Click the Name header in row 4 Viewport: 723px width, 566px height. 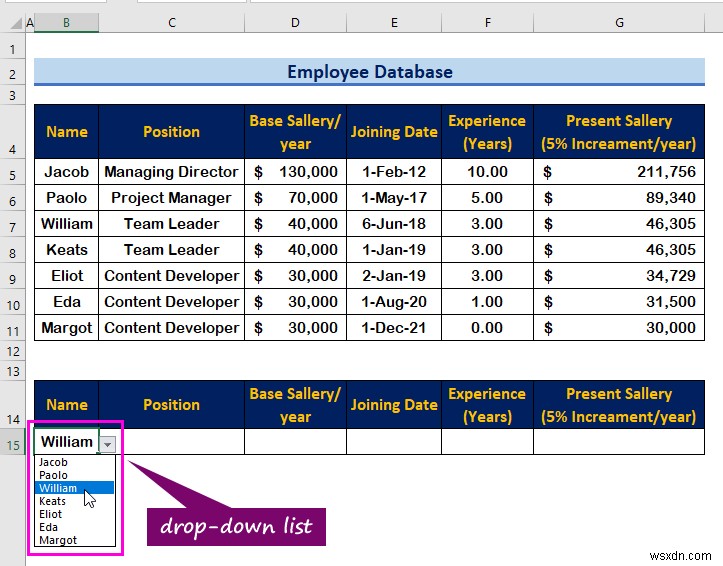pos(66,132)
